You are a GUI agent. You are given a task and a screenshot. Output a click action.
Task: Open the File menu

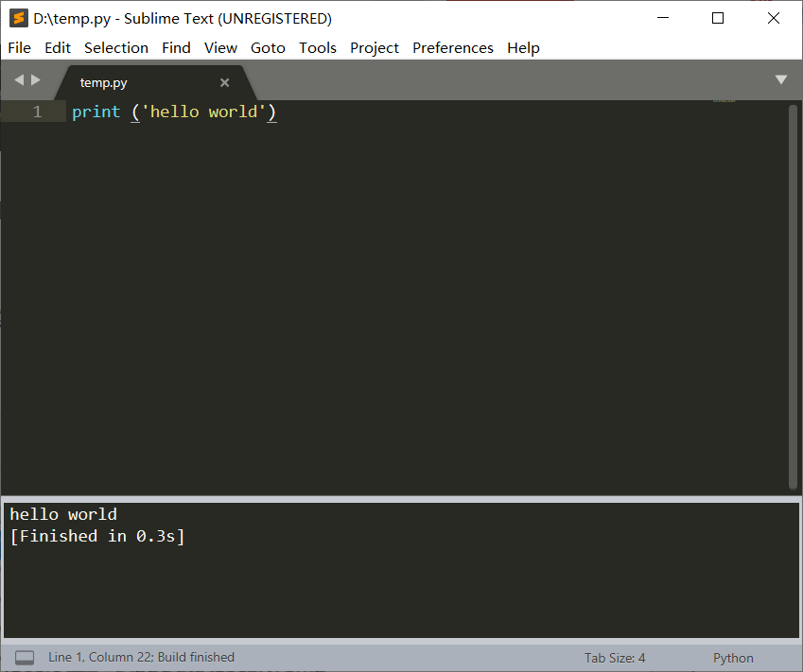pyautogui.click(x=20, y=47)
